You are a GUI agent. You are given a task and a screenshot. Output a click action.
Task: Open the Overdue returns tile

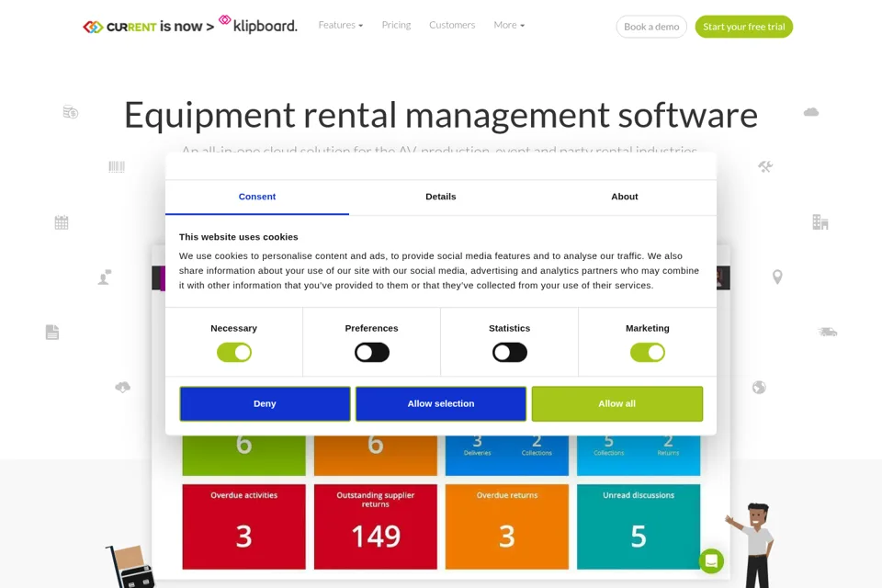(507, 526)
